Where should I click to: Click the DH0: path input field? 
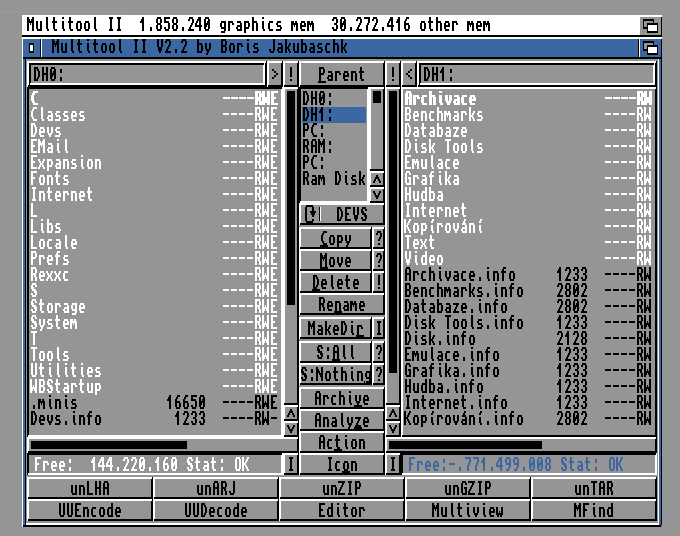[147, 74]
